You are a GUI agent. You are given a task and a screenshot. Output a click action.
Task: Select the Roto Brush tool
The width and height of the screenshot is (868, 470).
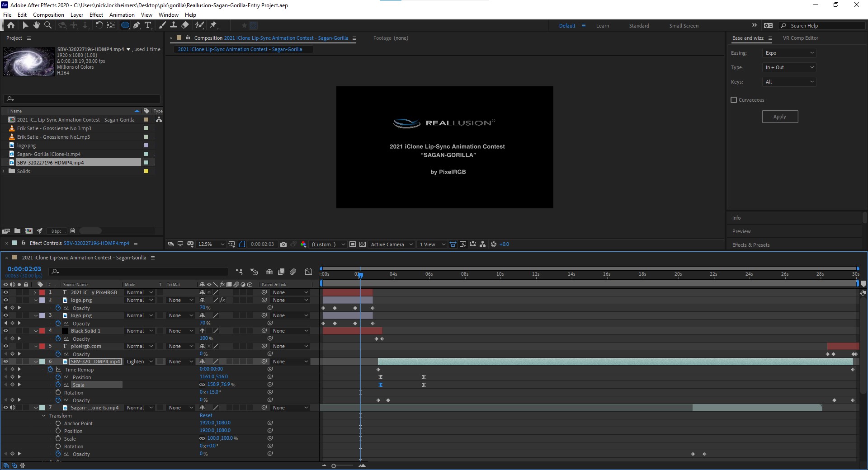coord(199,25)
